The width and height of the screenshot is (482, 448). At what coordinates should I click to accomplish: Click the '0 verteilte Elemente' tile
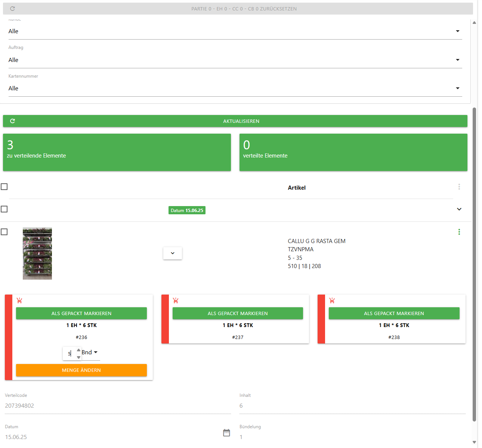(x=353, y=152)
